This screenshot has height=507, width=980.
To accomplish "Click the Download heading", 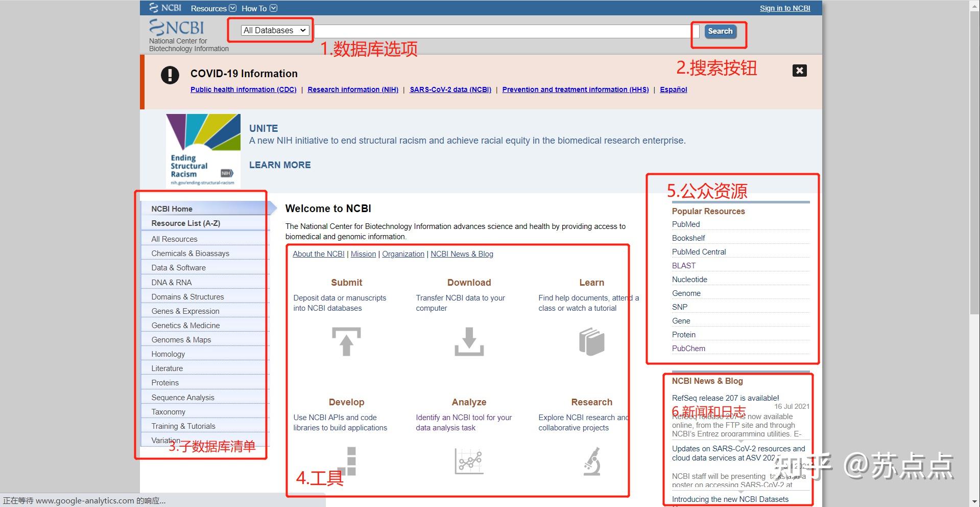I will coord(469,283).
